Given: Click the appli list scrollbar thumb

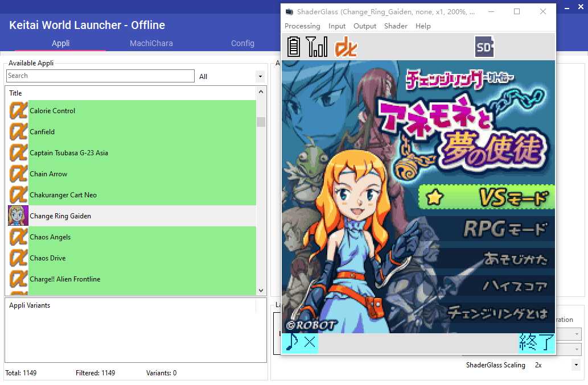Looking at the screenshot, I should pos(261,122).
